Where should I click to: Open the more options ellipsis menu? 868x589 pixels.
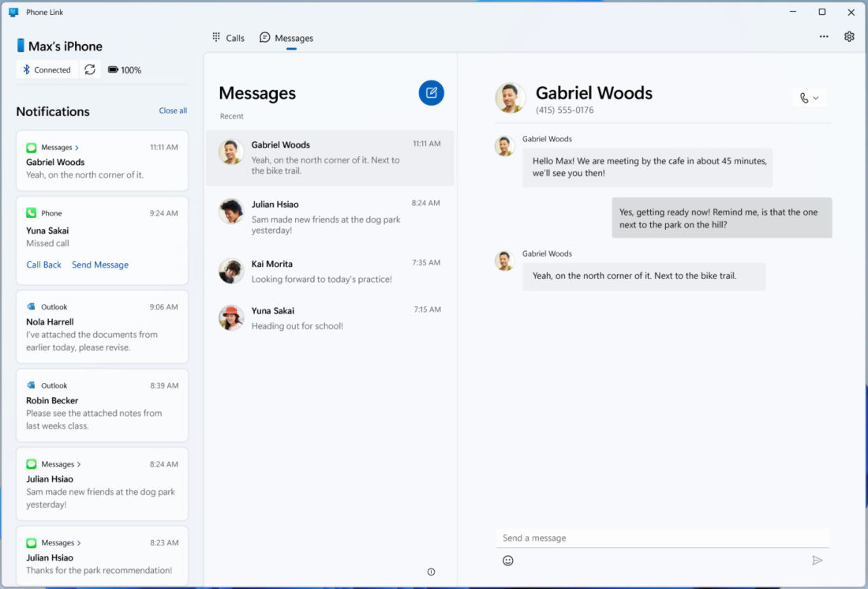point(824,36)
